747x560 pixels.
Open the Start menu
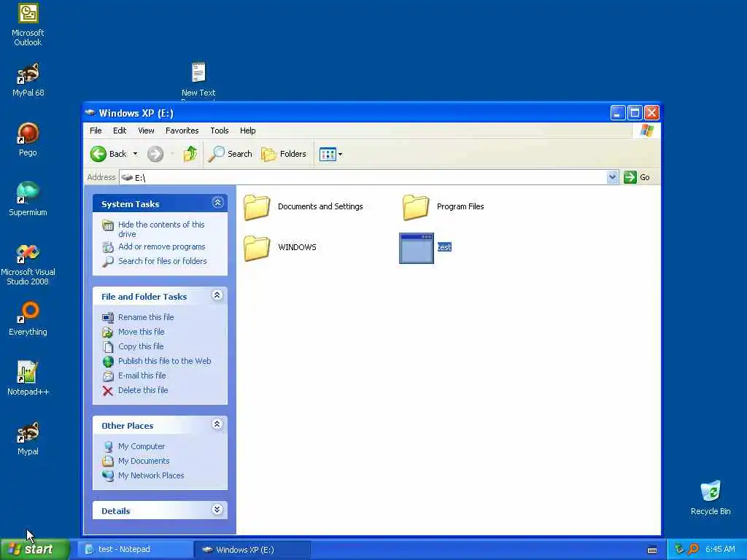[x=35, y=549]
